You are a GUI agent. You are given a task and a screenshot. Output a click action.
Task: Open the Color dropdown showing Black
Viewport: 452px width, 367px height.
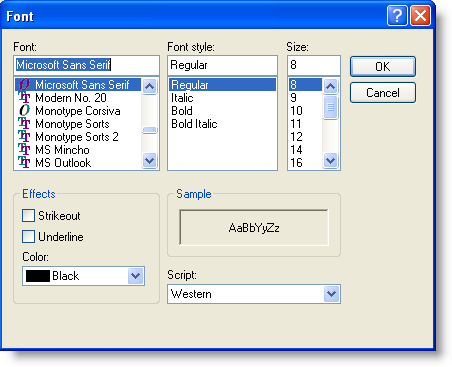135,276
